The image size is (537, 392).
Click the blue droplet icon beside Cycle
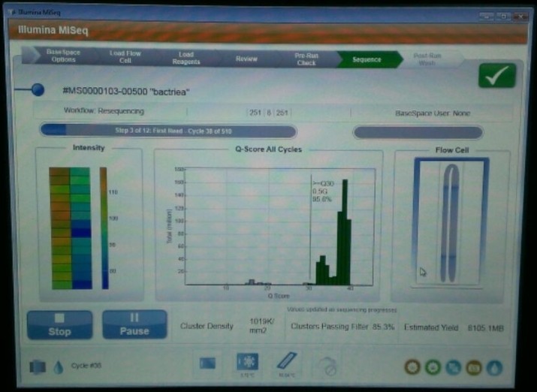point(59,367)
